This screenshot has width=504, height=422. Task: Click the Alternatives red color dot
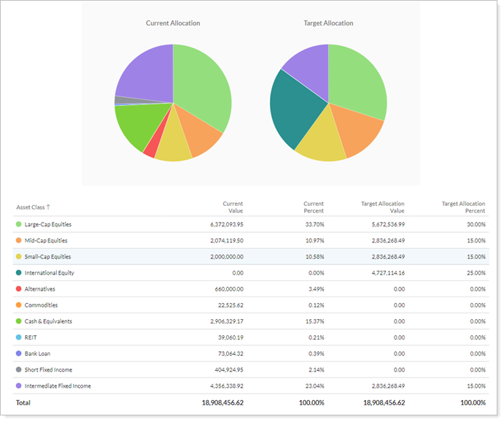[18, 289]
